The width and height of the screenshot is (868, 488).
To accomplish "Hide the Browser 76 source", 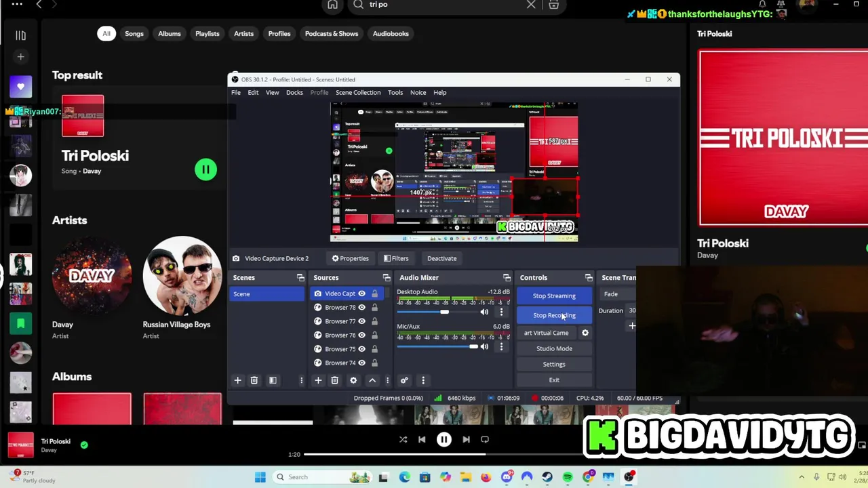I will click(361, 335).
